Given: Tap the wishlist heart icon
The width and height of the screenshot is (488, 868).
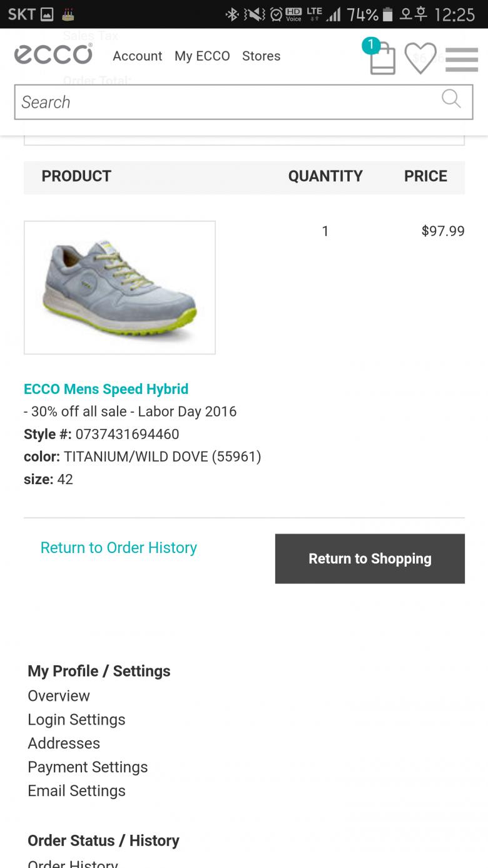Looking at the screenshot, I should click(420, 58).
